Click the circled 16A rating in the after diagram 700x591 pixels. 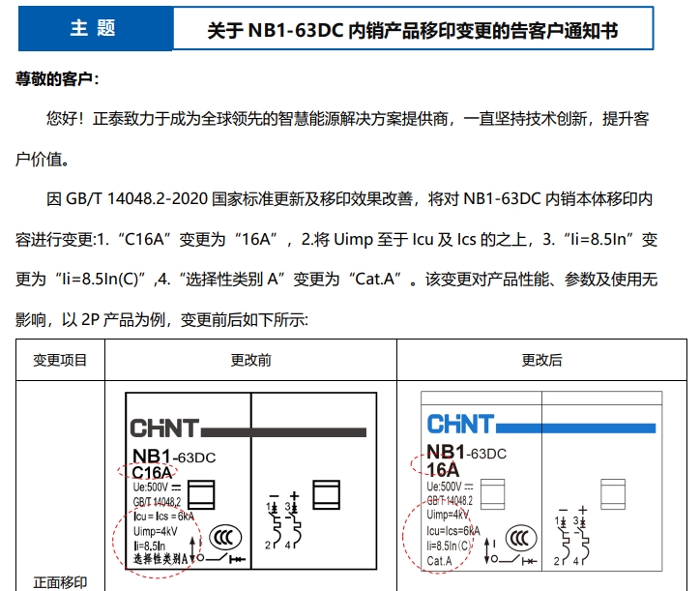point(444,469)
